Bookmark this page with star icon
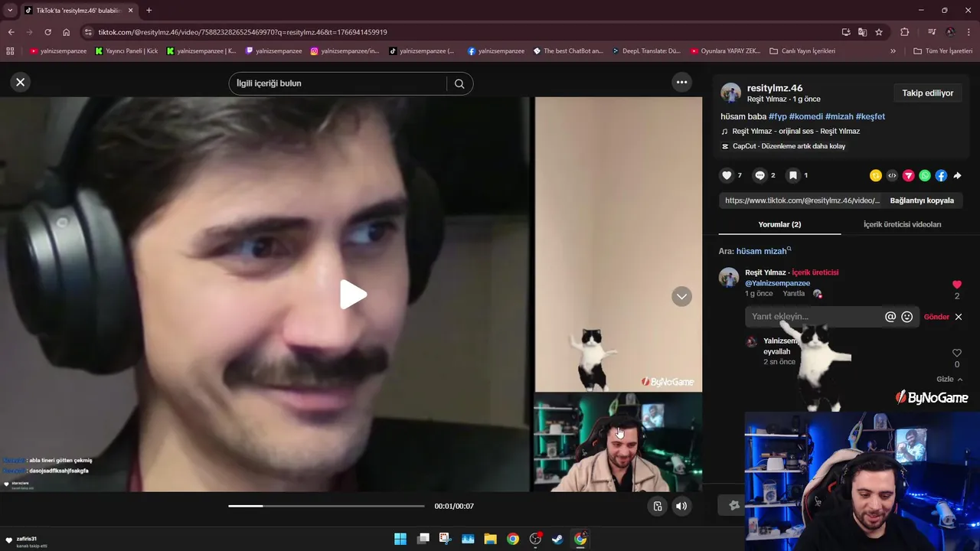Image resolution: width=980 pixels, height=551 pixels. (879, 32)
